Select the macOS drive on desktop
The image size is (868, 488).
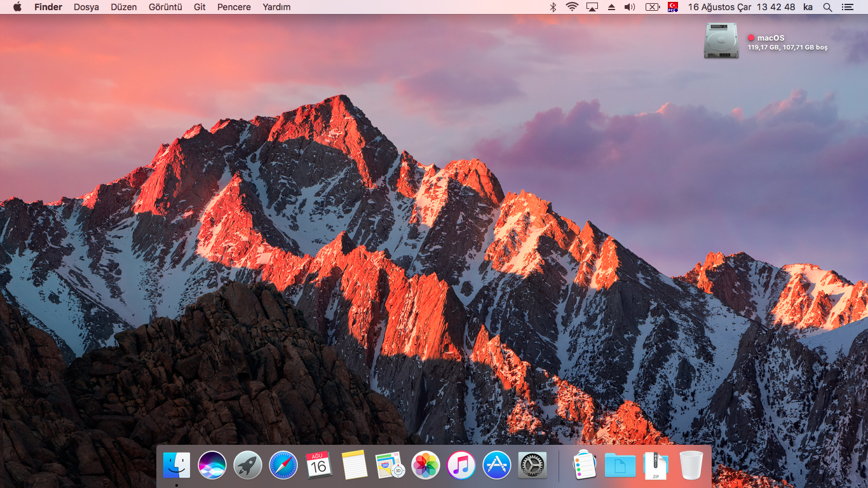pos(721,41)
